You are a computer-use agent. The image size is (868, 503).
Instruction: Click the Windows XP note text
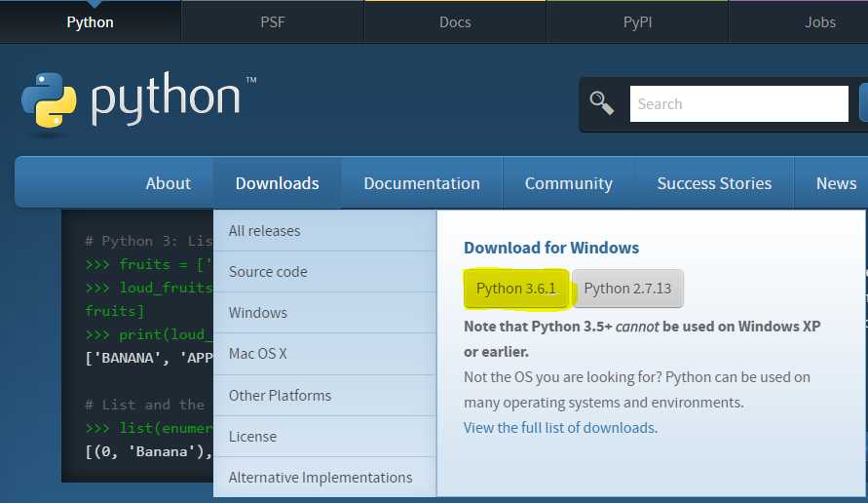click(642, 339)
